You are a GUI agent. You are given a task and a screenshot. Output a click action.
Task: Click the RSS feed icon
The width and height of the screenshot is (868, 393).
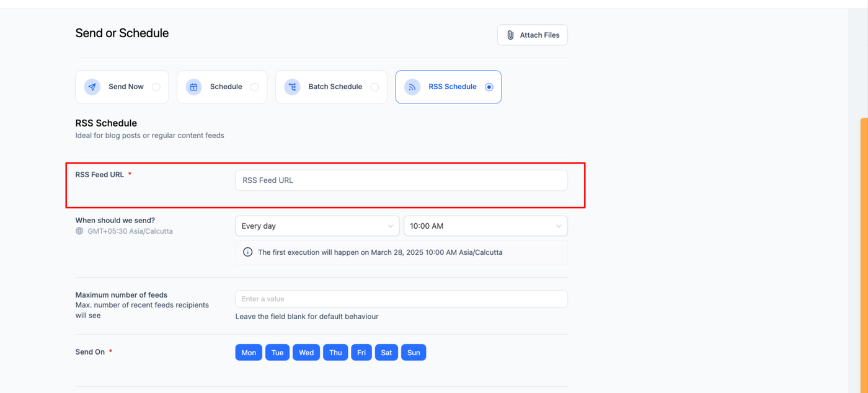tap(412, 87)
